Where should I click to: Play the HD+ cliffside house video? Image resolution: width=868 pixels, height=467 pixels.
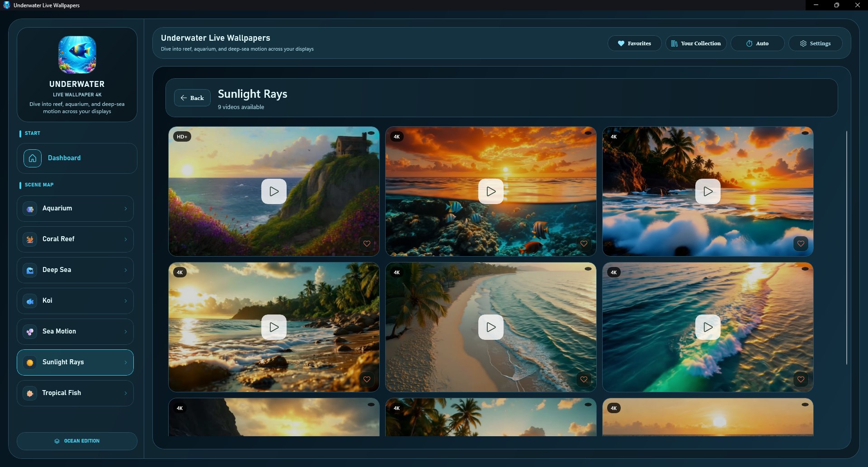[x=274, y=191]
